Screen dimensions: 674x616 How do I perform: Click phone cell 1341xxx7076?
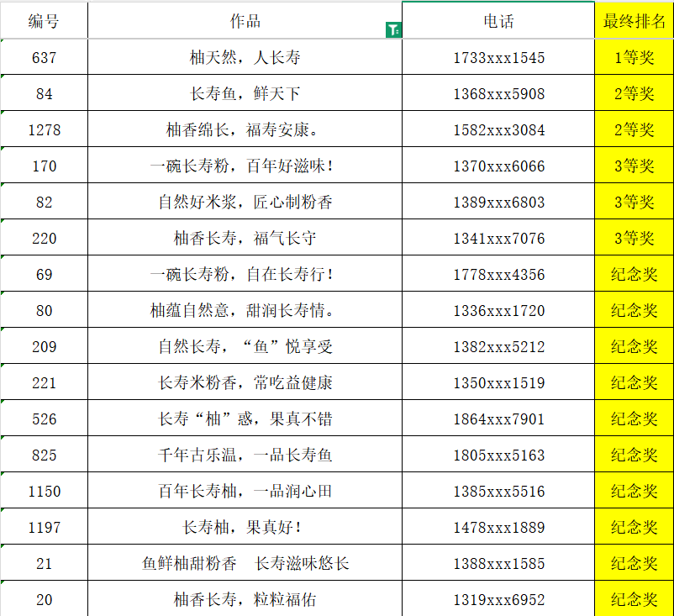coord(498,238)
